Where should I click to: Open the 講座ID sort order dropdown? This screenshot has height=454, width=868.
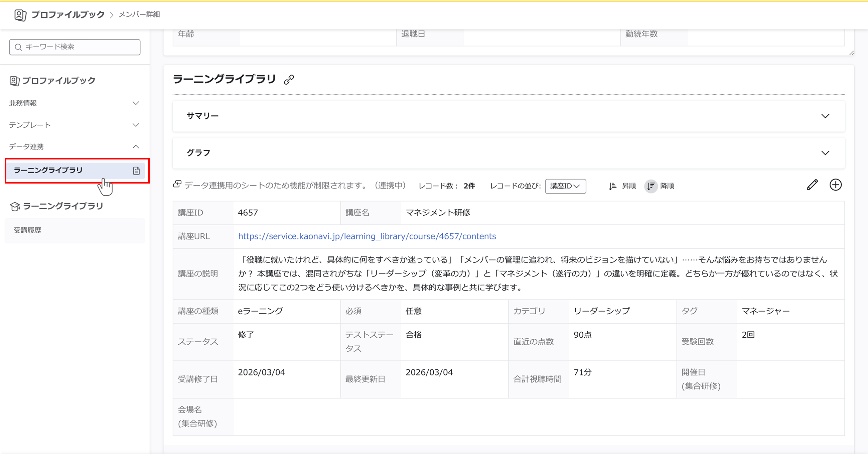pos(565,187)
